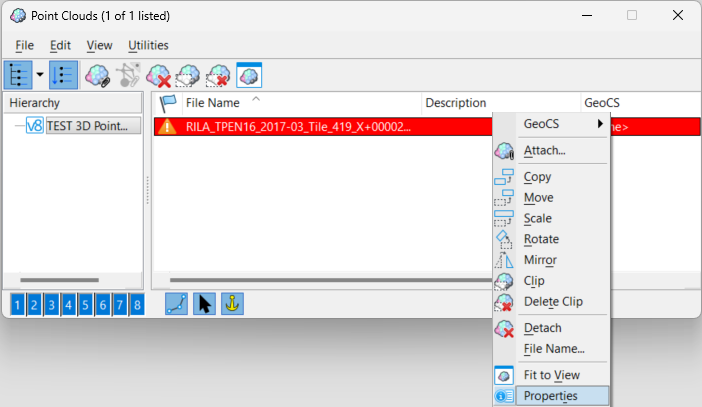Click the Delete Clip toolbar icon
Viewport: 702px width, 407px height.
click(x=218, y=75)
